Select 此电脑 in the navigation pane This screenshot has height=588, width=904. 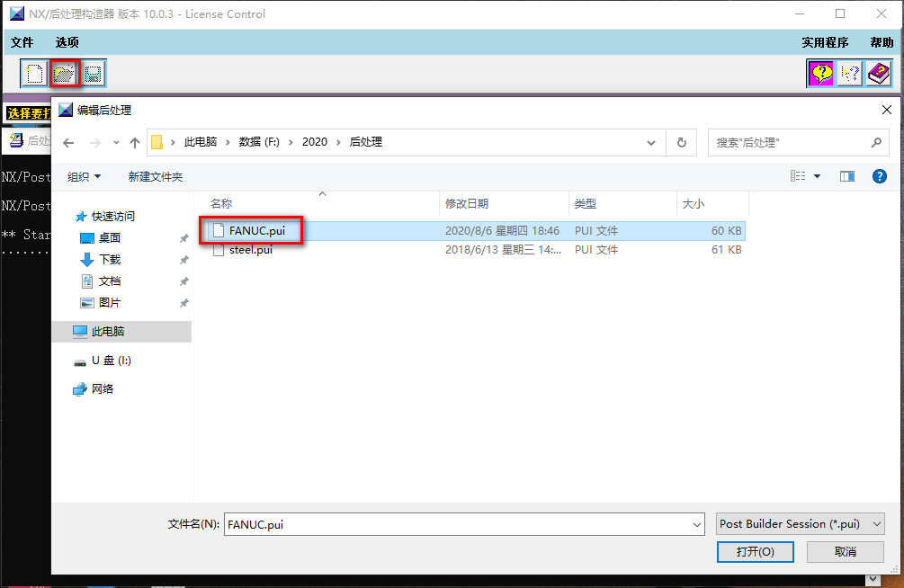click(108, 332)
